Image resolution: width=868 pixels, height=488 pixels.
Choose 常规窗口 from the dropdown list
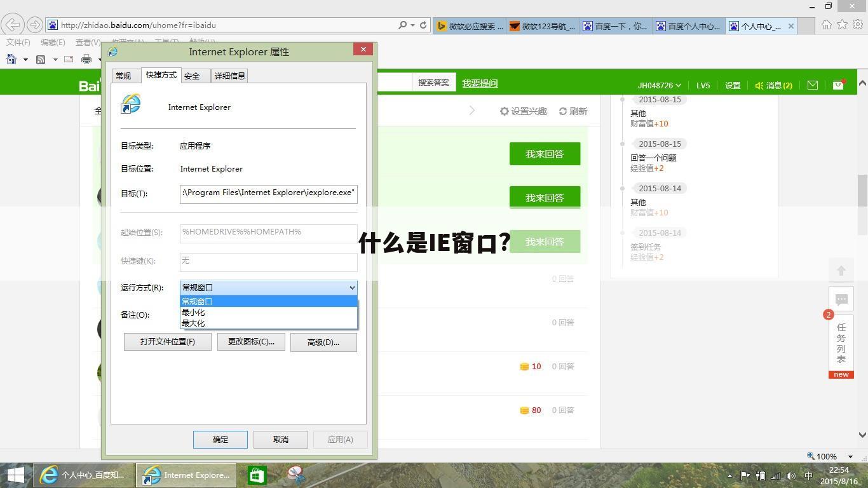pos(269,301)
